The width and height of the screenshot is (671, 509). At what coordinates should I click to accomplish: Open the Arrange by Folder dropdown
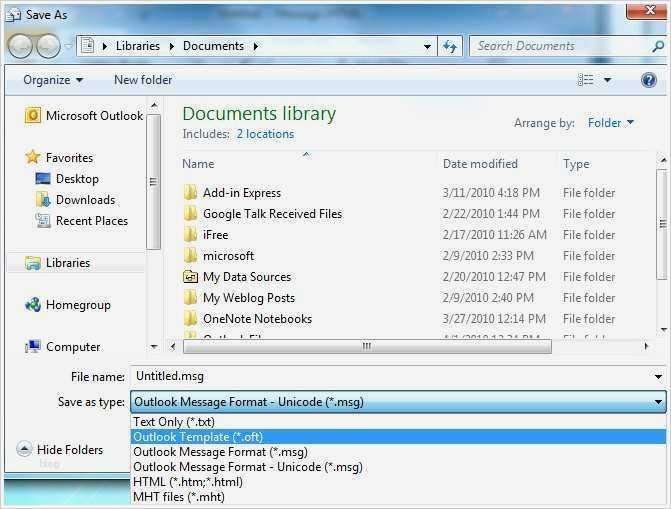[x=611, y=123]
